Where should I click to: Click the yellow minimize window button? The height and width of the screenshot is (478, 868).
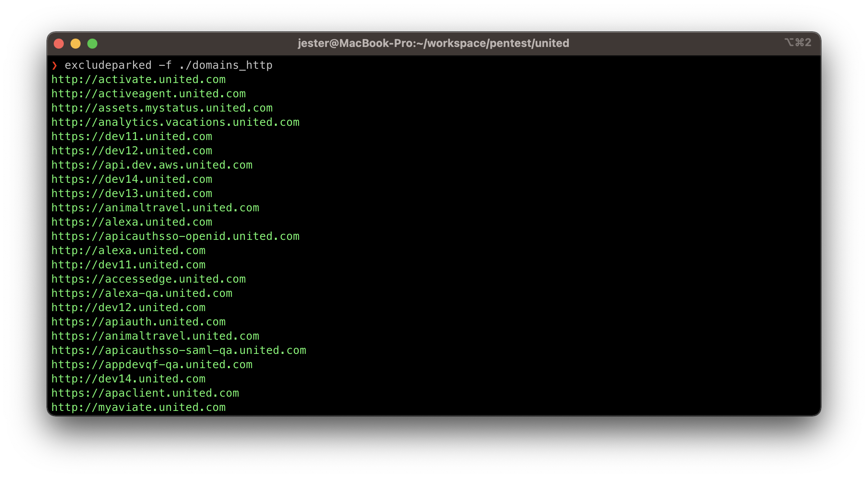tap(76, 44)
